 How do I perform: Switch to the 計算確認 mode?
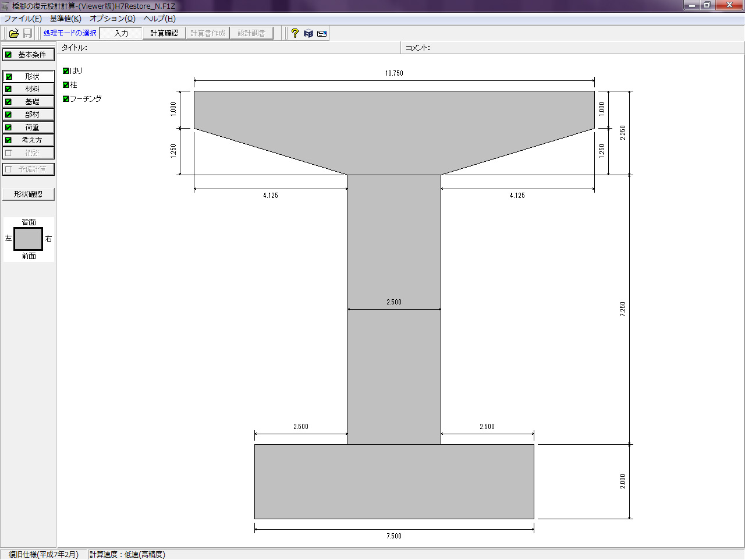coord(164,33)
